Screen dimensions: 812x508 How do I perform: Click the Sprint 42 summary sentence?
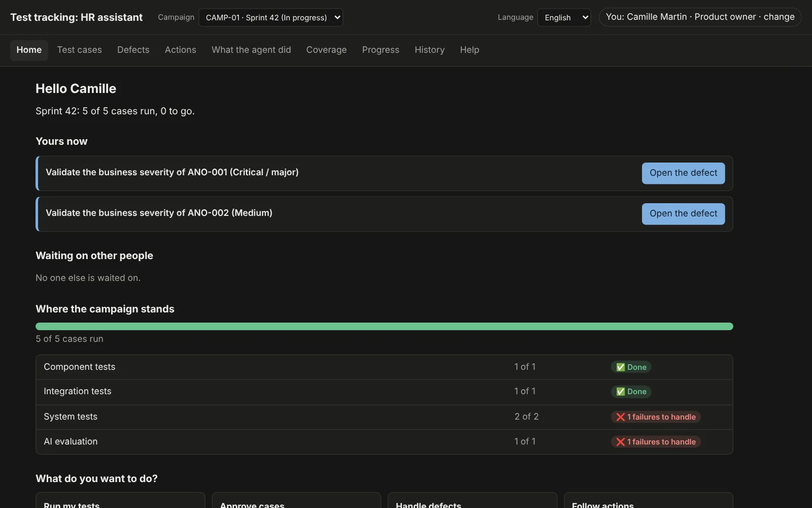click(x=115, y=111)
